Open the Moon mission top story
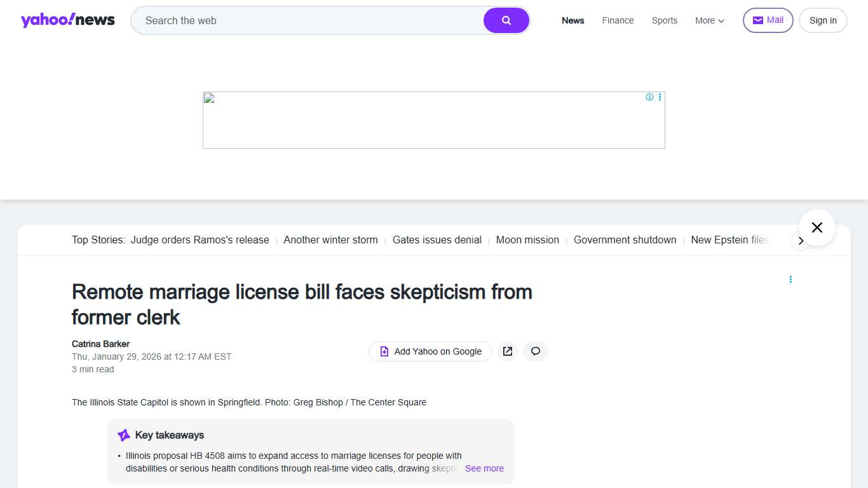The image size is (868, 488). tap(527, 240)
